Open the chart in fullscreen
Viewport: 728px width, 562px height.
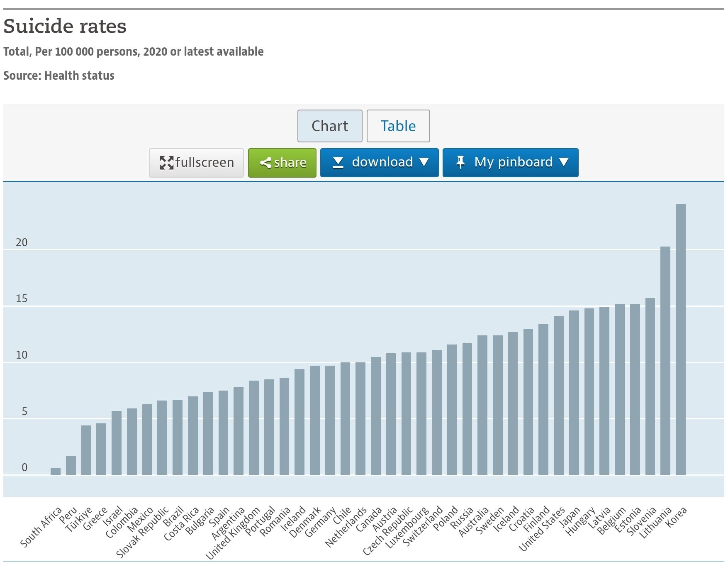click(x=196, y=163)
